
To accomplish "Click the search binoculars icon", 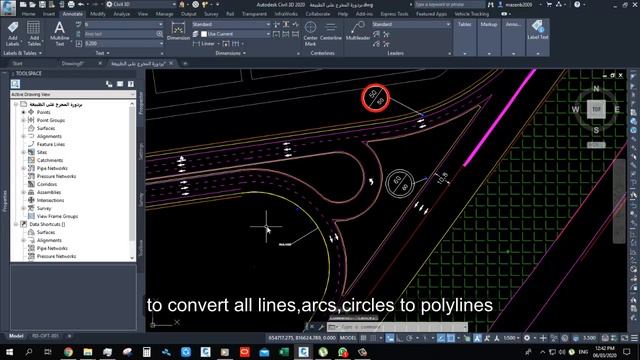I will (x=491, y=4).
